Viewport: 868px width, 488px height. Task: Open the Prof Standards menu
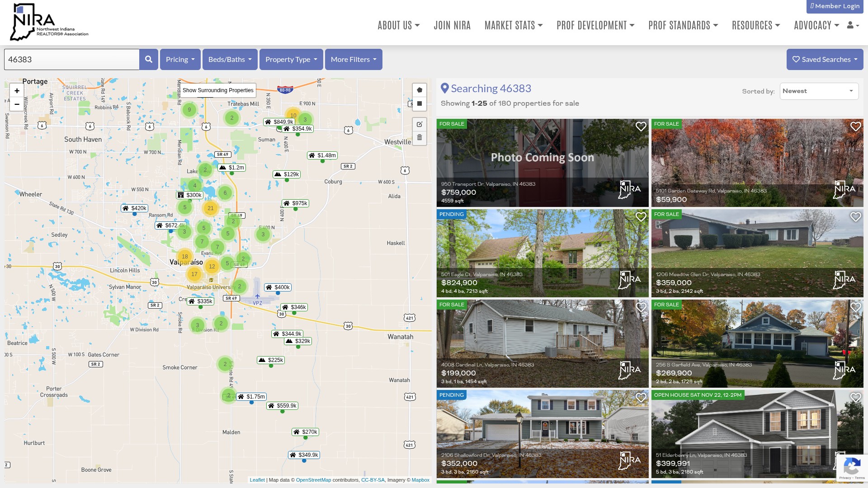683,25
